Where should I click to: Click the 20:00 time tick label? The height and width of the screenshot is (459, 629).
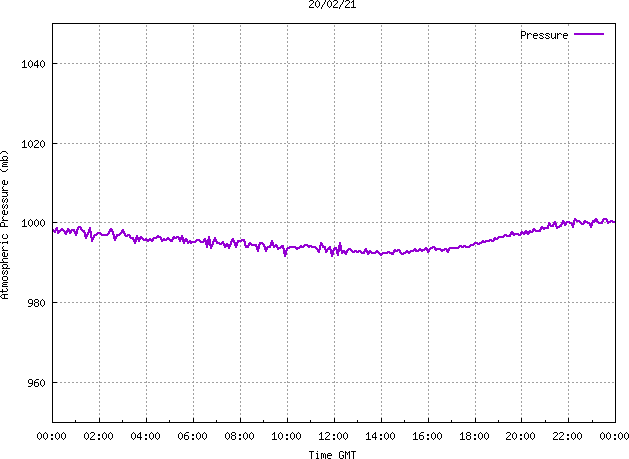520,436
